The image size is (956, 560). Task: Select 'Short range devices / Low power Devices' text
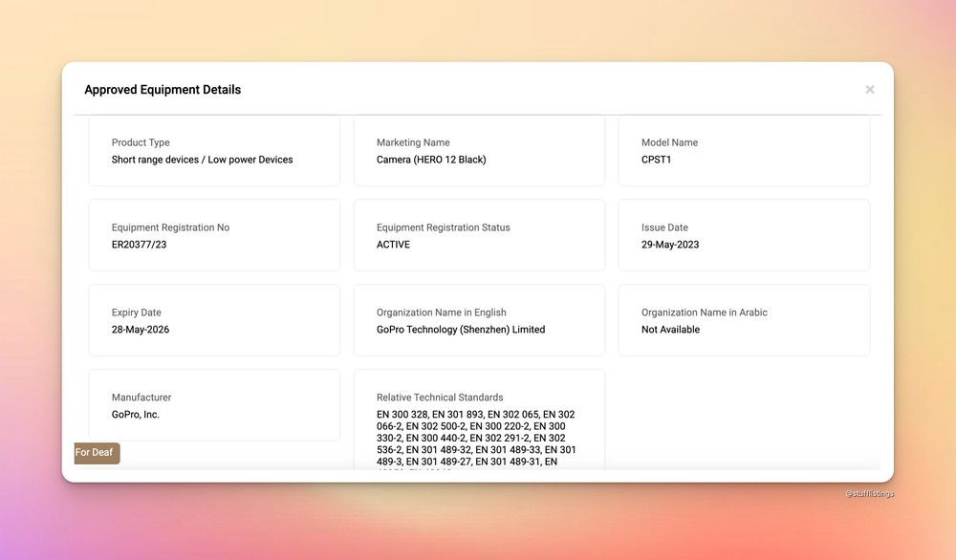(x=203, y=160)
